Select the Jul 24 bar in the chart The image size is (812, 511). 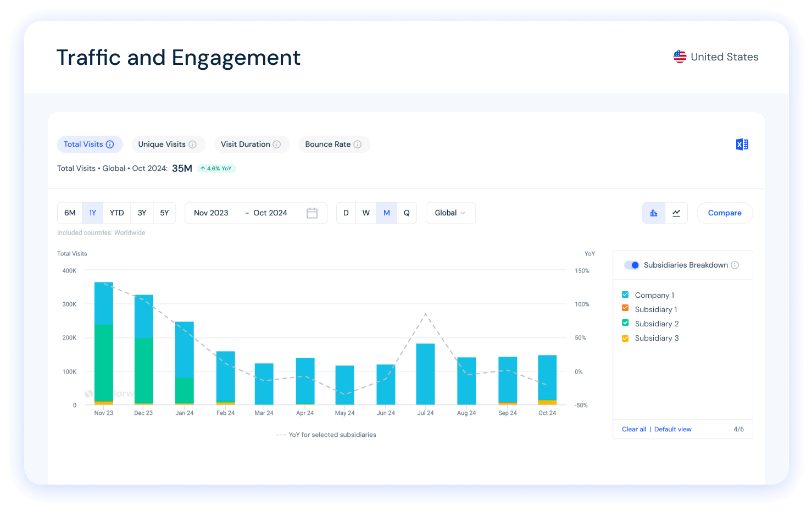click(426, 374)
